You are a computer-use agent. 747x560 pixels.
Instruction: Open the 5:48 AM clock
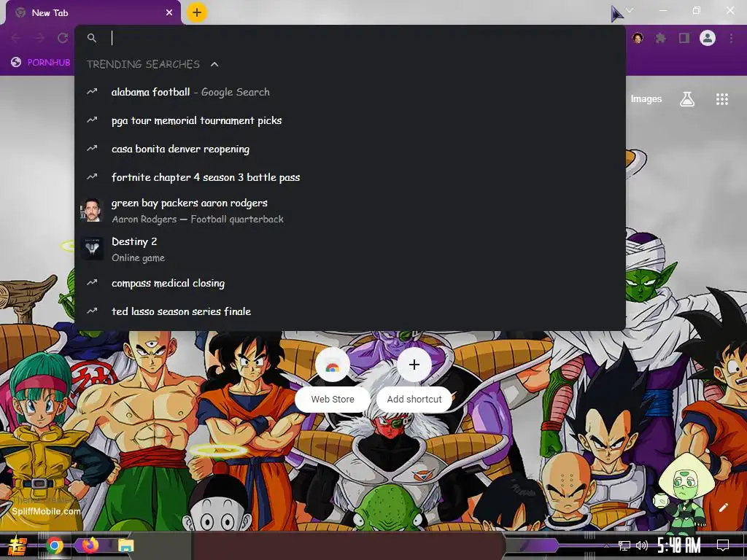679,545
